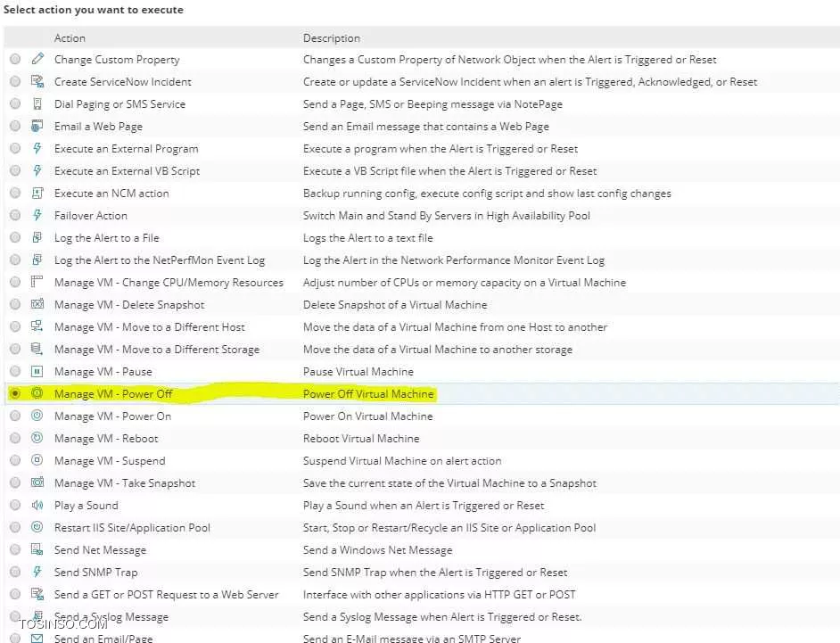This screenshot has height=643, width=840.
Task: Select radio for Log the Alert to a File
Action: tap(15, 237)
